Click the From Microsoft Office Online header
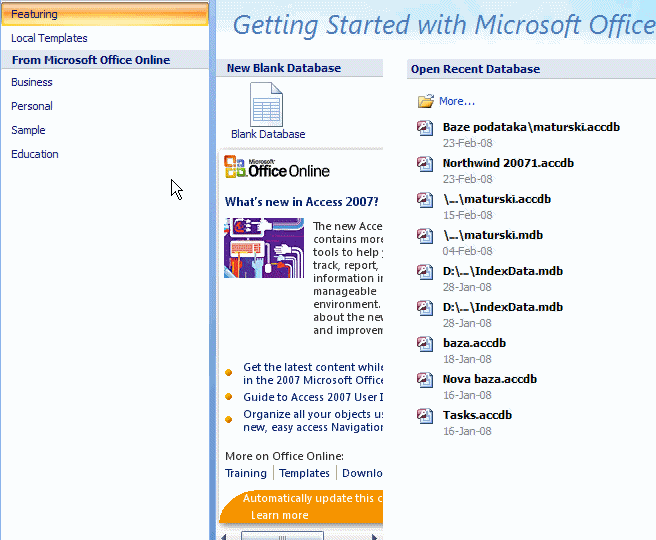 point(105,60)
